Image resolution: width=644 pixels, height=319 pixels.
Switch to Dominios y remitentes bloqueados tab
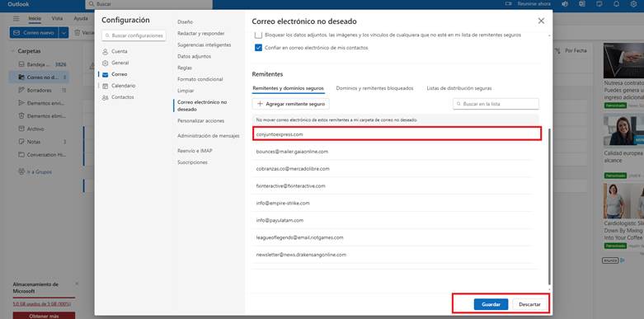374,88
